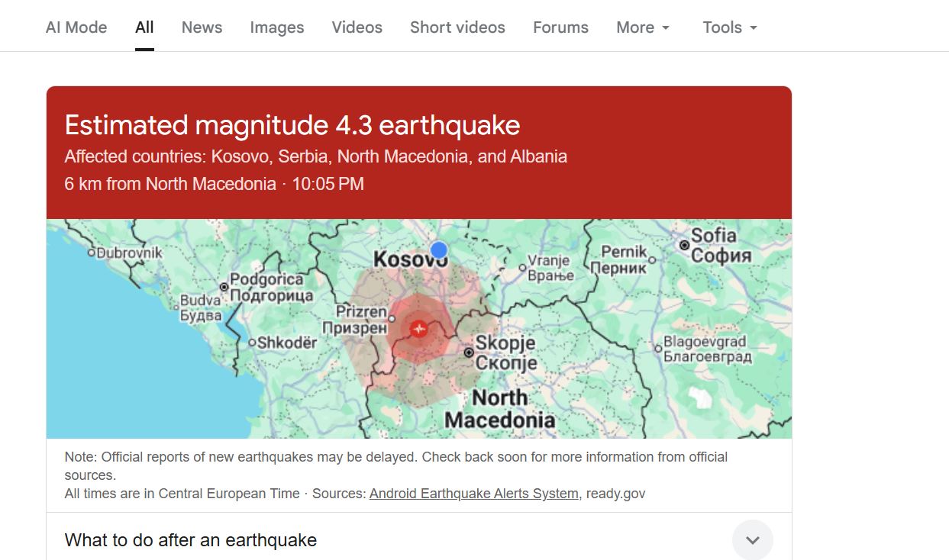This screenshot has height=560, width=949.
Task: Click the red earthquake epicenter icon
Action: point(418,329)
